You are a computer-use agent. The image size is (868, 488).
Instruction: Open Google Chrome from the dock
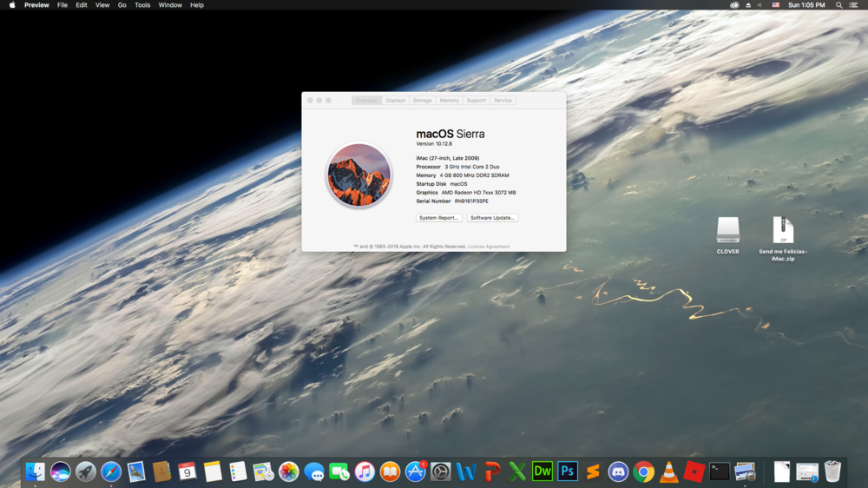pyautogui.click(x=643, y=472)
